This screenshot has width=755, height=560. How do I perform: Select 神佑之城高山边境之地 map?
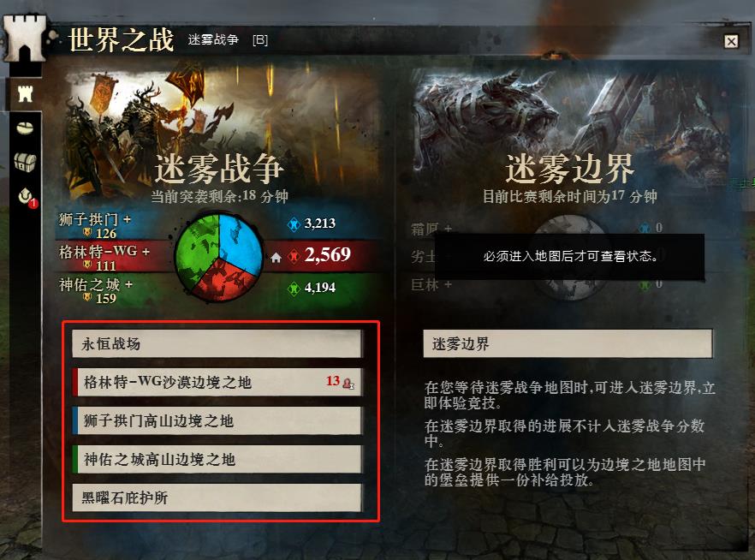click(x=217, y=459)
